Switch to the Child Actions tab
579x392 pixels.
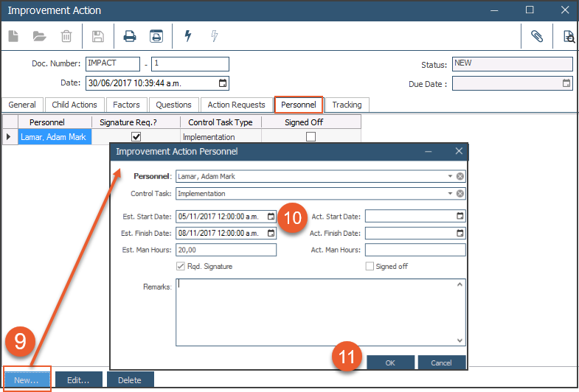click(x=74, y=105)
